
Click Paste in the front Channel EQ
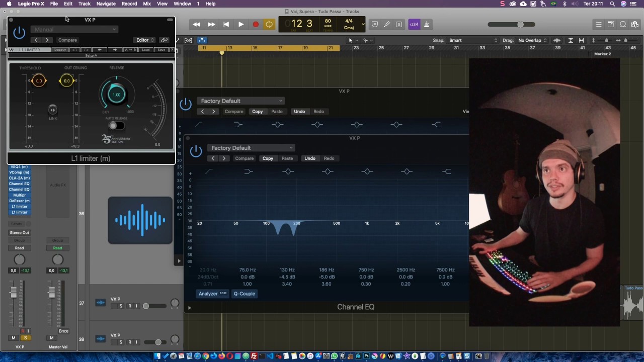click(x=287, y=158)
